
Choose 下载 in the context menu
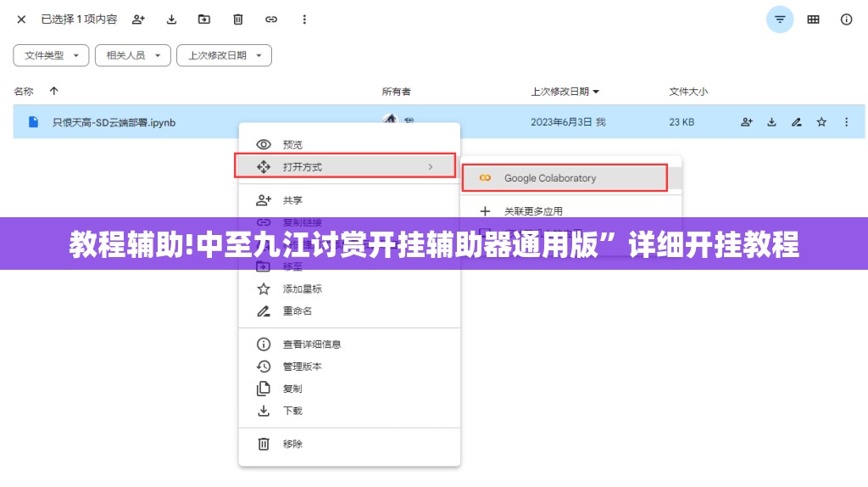[x=349, y=411]
